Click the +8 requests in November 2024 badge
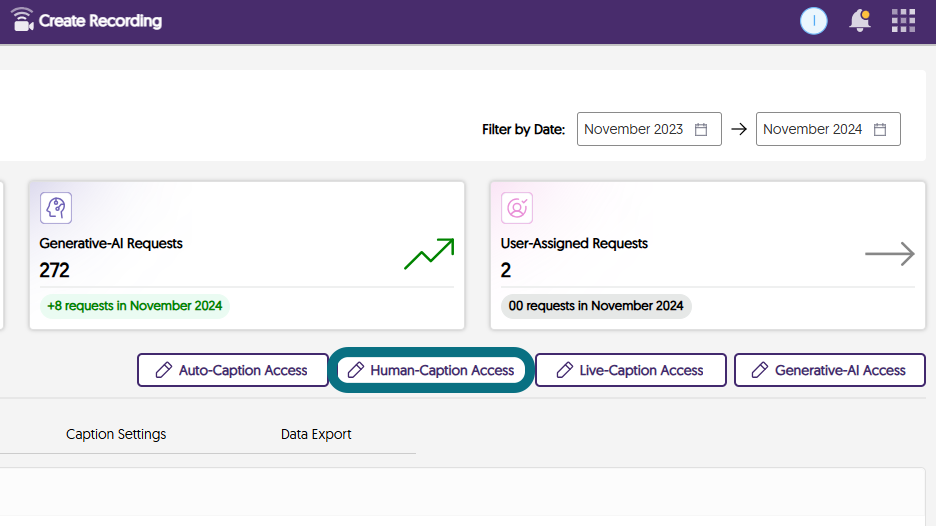 pyautogui.click(x=135, y=306)
